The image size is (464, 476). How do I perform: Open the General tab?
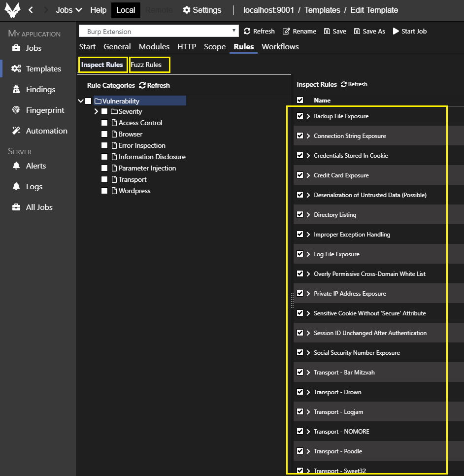point(117,46)
